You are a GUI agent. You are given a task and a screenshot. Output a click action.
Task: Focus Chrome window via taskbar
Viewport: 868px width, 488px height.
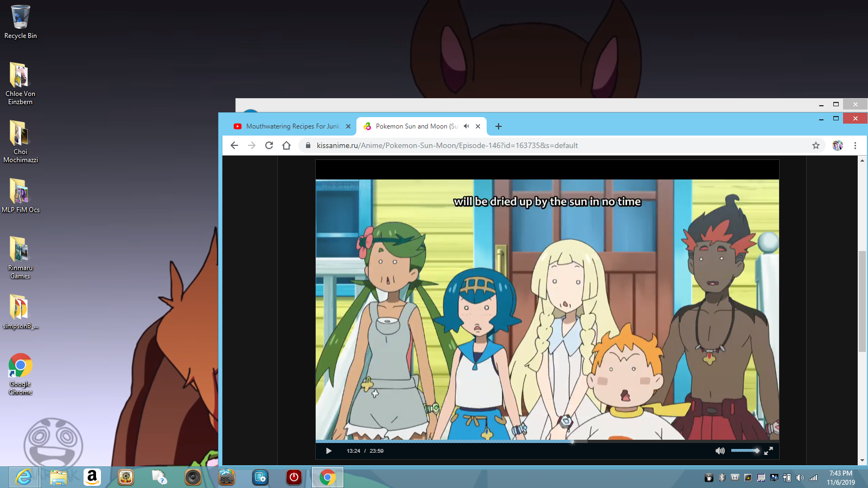[327, 477]
